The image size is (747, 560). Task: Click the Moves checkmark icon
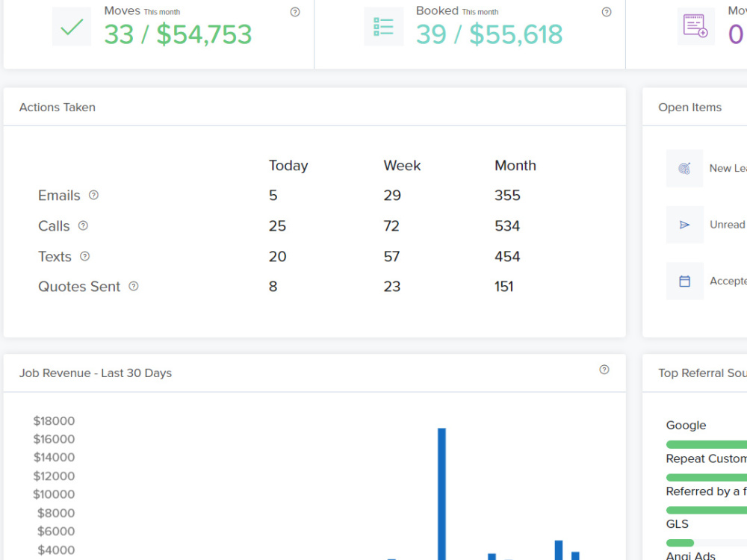72,27
